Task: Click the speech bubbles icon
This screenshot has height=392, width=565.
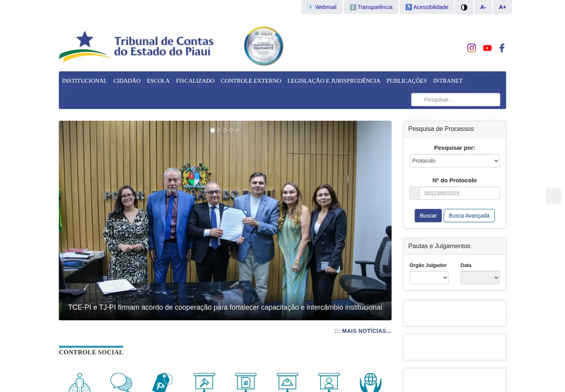Action: pos(121,383)
